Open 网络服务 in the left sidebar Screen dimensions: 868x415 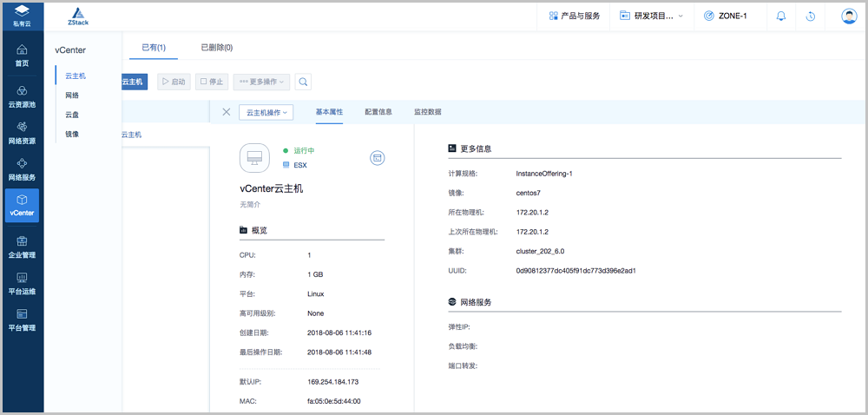pyautogui.click(x=22, y=168)
